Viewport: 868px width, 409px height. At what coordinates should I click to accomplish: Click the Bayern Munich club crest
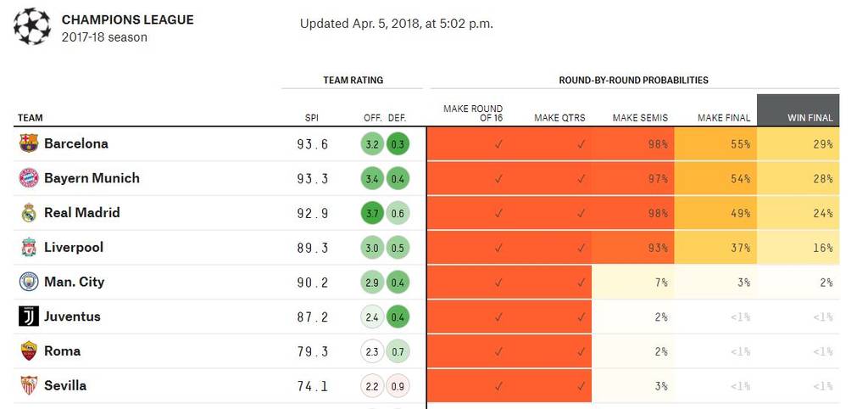(x=29, y=178)
